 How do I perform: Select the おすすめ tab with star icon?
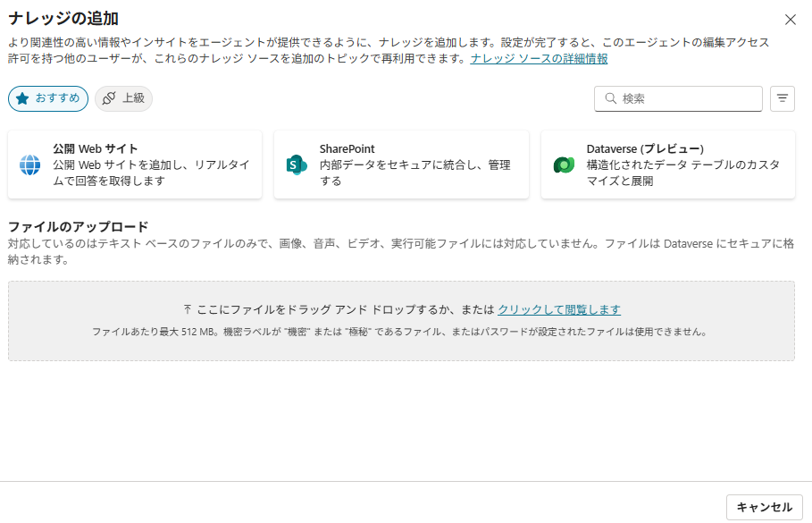point(48,98)
